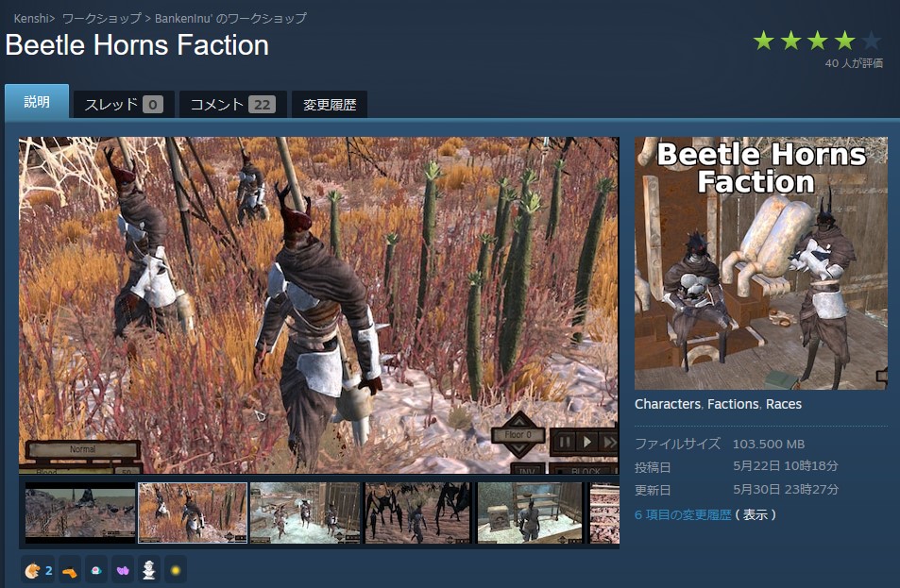900x588 pixels.
Task: Click the chicken award icon with count 2
Action: coord(38,570)
